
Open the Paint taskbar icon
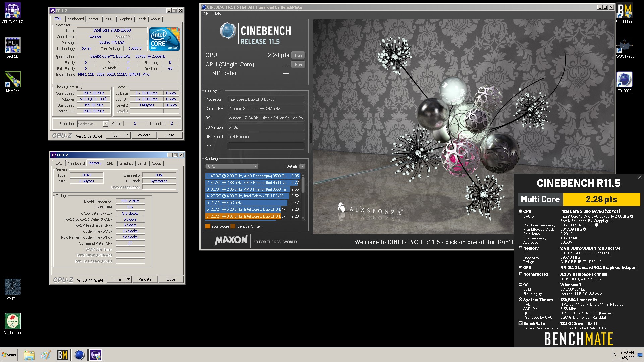(46, 355)
